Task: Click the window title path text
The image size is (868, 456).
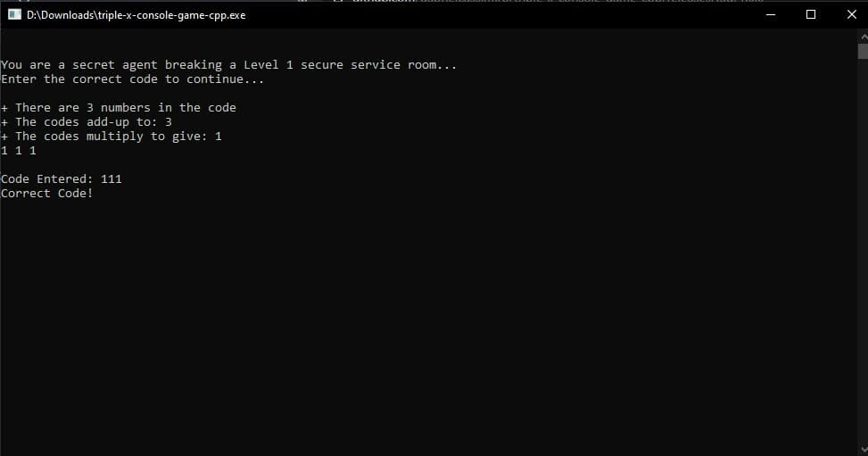Action: 136,15
